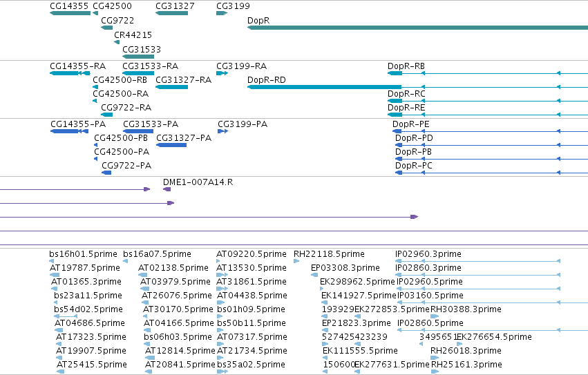Click the CG42500 gene label
Viewport: 588px width, 375px height.
pos(112,6)
